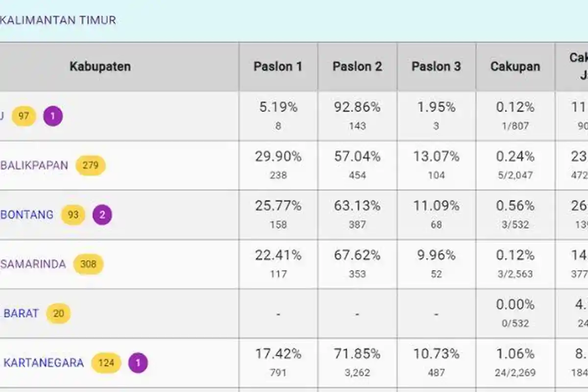Screen dimensions: 588x392
Task: Click the yellow 124 badge beside KARTANEGARA
Action: [x=107, y=362]
